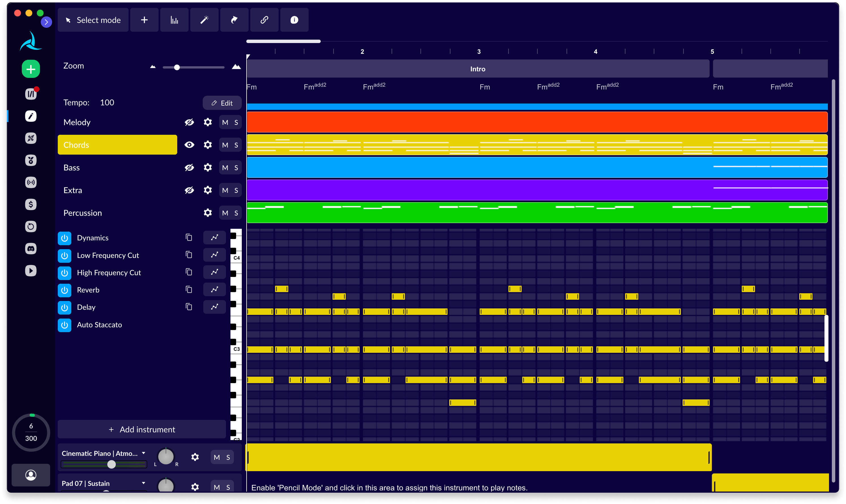Adjust the Zoom slider handle
This screenshot has height=504, width=846.
click(x=177, y=68)
